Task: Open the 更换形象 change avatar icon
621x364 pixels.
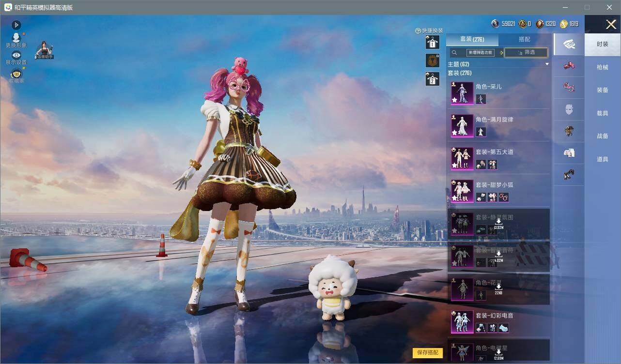Action: [16, 38]
